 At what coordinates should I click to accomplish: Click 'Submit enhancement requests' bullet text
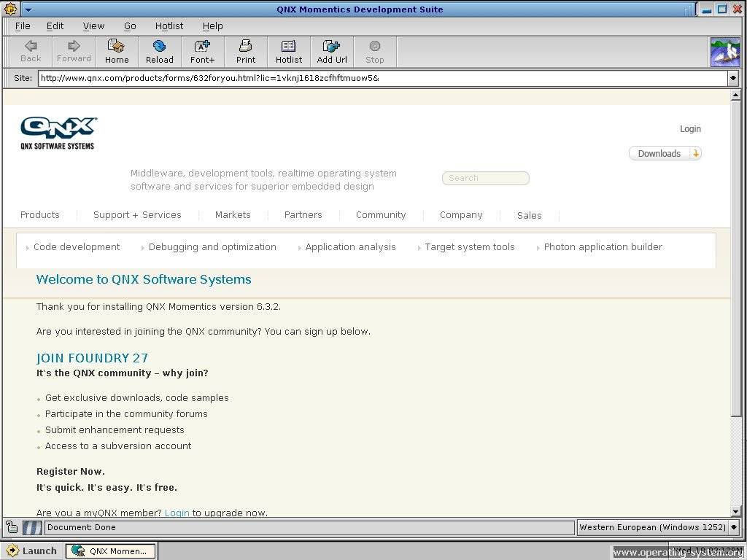point(115,430)
